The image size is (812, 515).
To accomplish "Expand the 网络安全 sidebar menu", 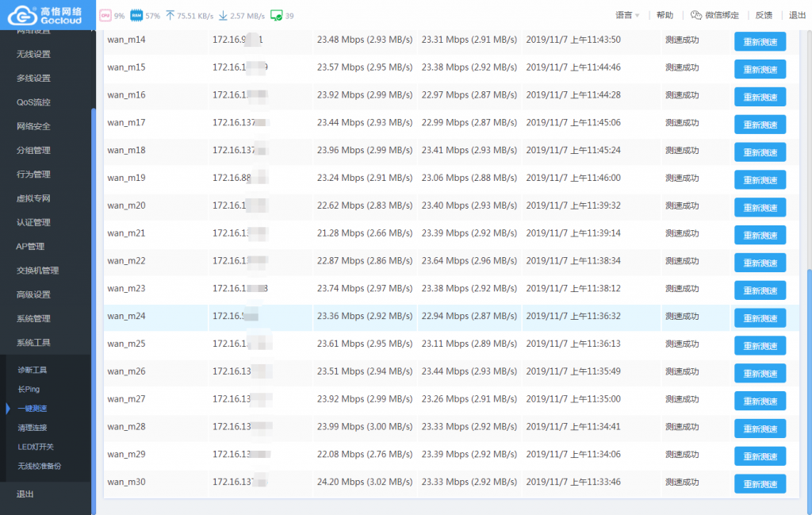I will tap(33, 126).
